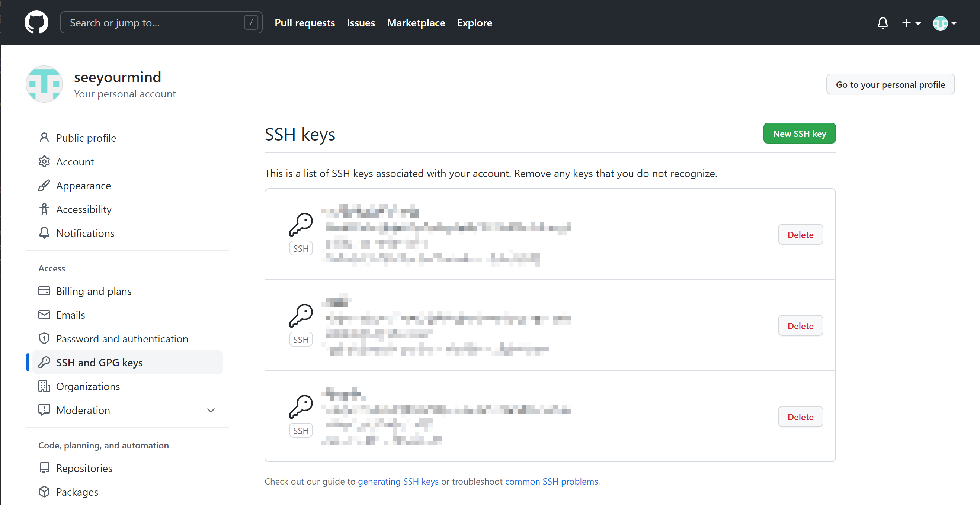
Task: Open Accessibility settings page
Action: 84,209
